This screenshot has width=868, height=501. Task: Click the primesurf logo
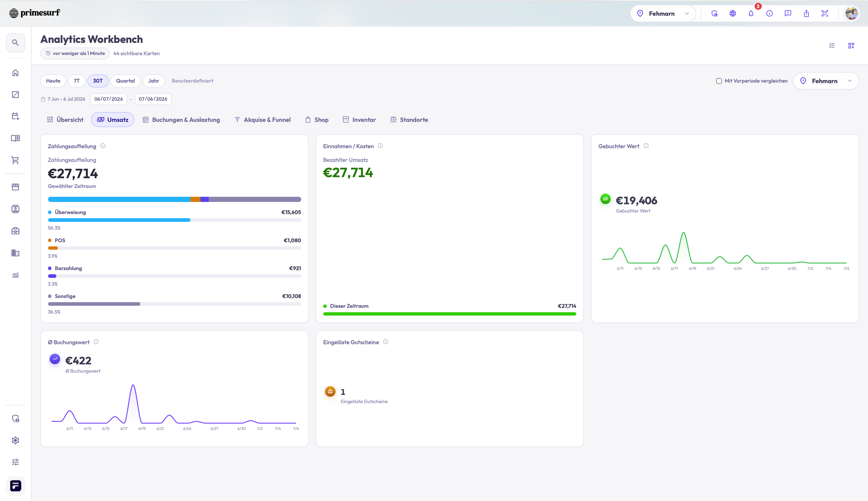tap(34, 13)
